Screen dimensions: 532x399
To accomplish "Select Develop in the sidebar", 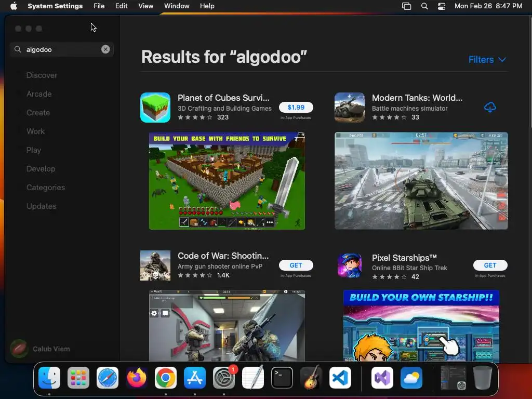I will tap(41, 169).
